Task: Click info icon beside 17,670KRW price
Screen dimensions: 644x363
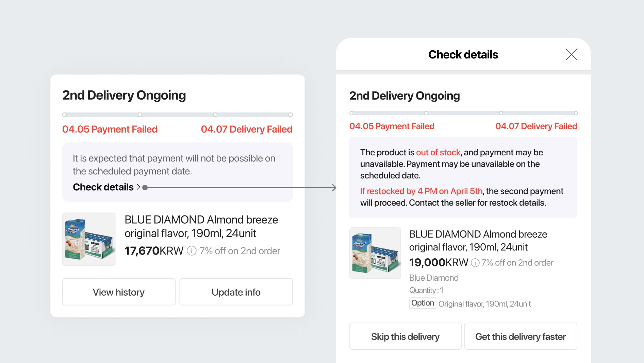Action: [192, 251]
